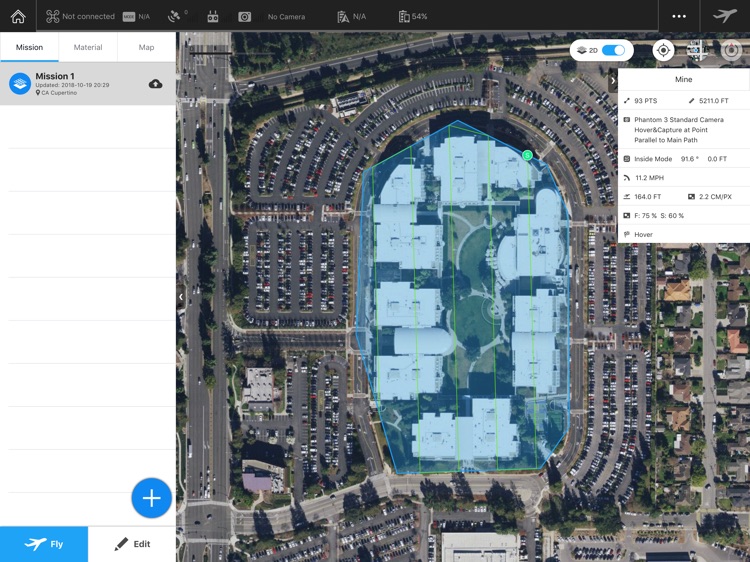
Task: Tap the '5211.0 FT' flight length value
Action: (x=714, y=101)
